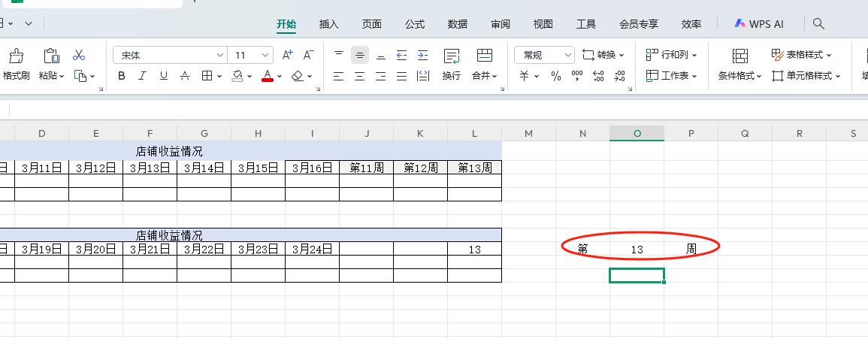Align text left horizontally
This screenshot has width=868, height=339.
pos(339,77)
